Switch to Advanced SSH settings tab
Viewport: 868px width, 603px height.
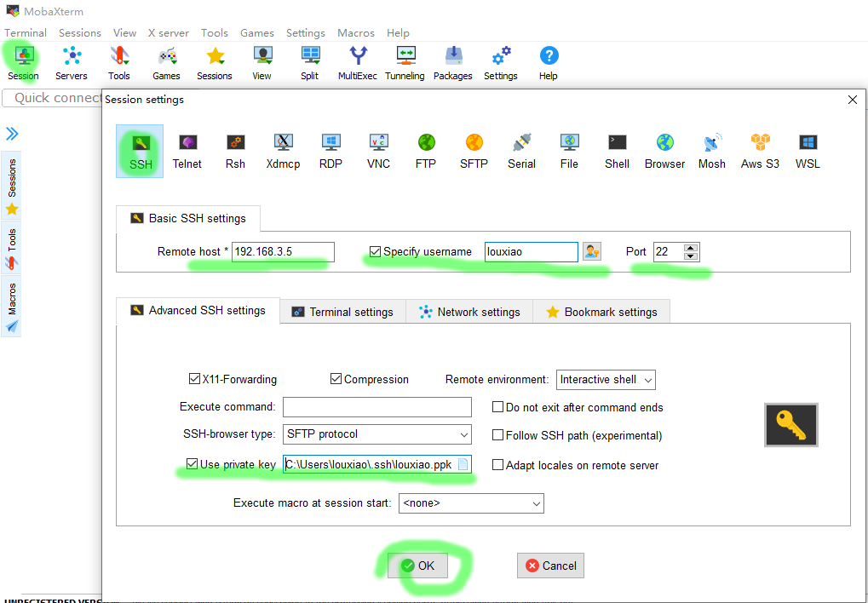[198, 311]
